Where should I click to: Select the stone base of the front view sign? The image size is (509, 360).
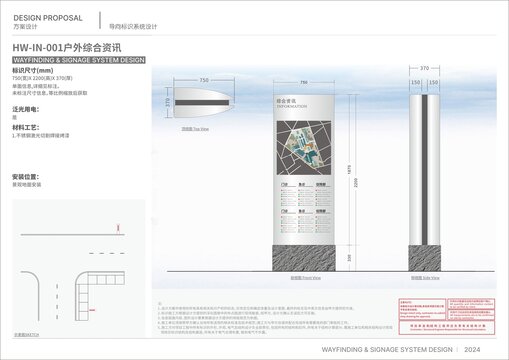pyautogui.click(x=304, y=258)
